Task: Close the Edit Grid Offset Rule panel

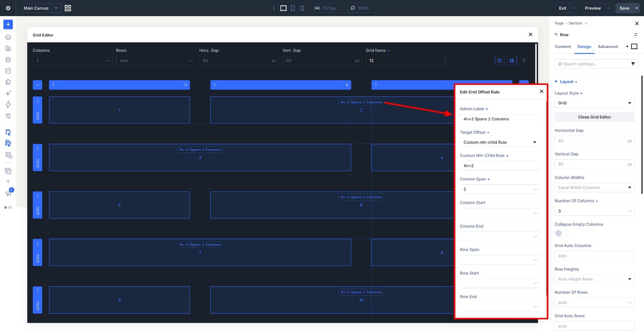Action: 542,92
